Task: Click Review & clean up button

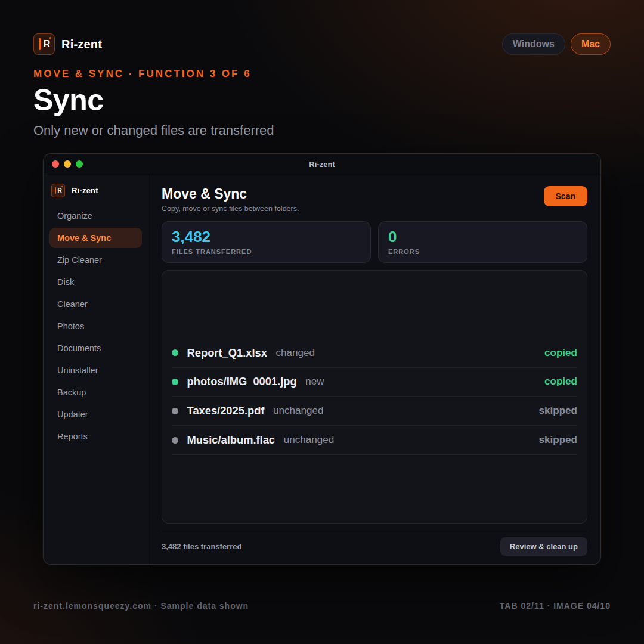Action: click(x=543, y=547)
